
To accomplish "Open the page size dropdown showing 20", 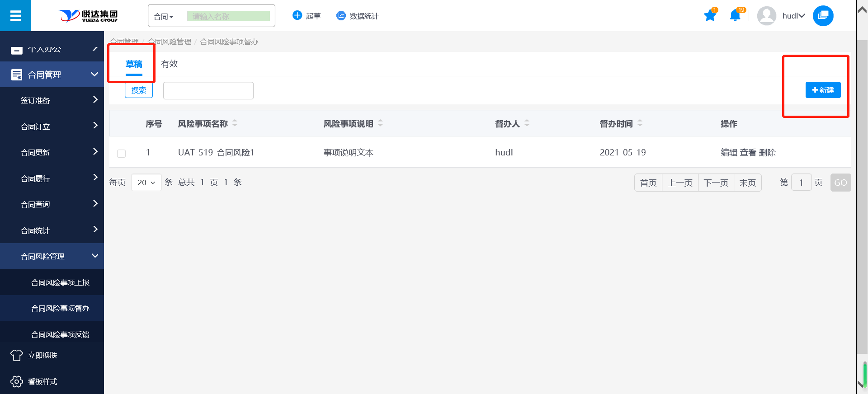I will 146,183.
